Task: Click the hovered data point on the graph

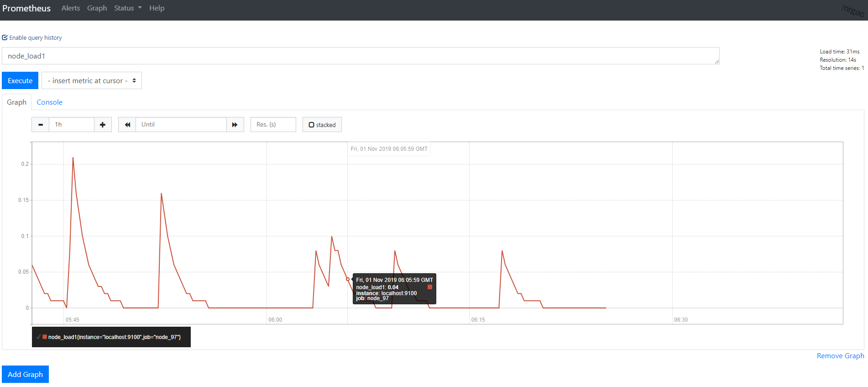Action: [348, 279]
